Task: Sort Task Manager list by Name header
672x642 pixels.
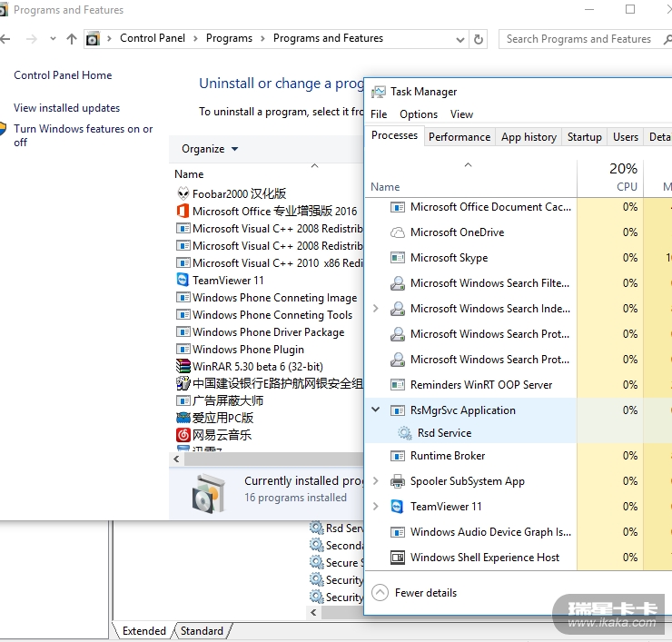Action: 470,177
